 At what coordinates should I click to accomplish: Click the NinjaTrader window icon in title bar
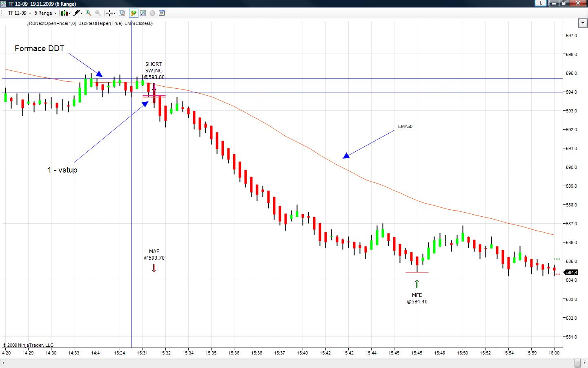click(x=4, y=4)
